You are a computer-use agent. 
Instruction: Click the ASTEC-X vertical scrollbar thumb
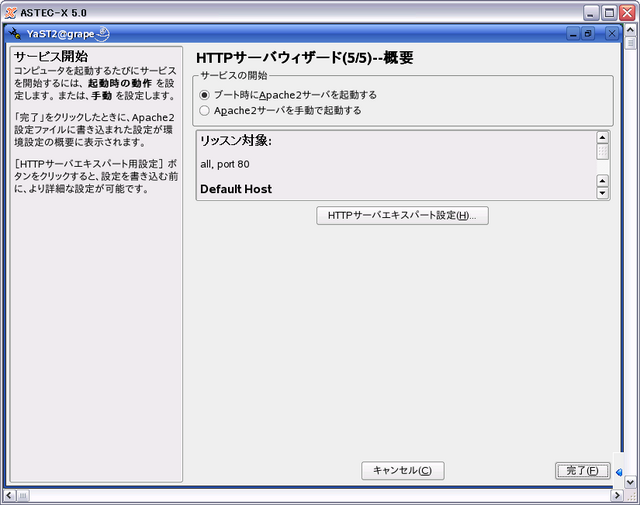coord(630,43)
